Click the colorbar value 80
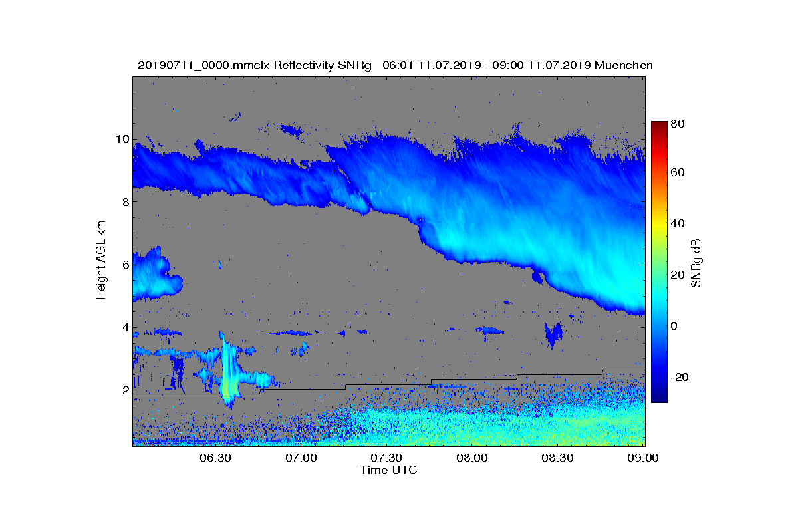 (677, 123)
